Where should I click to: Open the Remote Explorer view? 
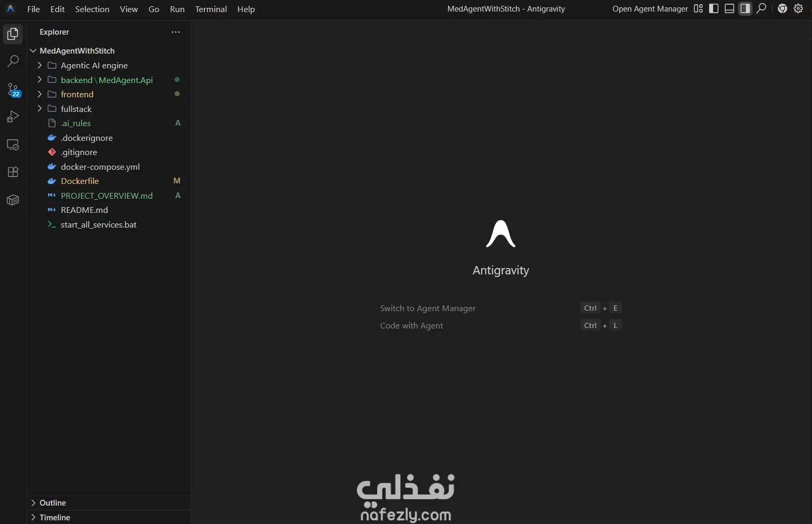[13, 145]
